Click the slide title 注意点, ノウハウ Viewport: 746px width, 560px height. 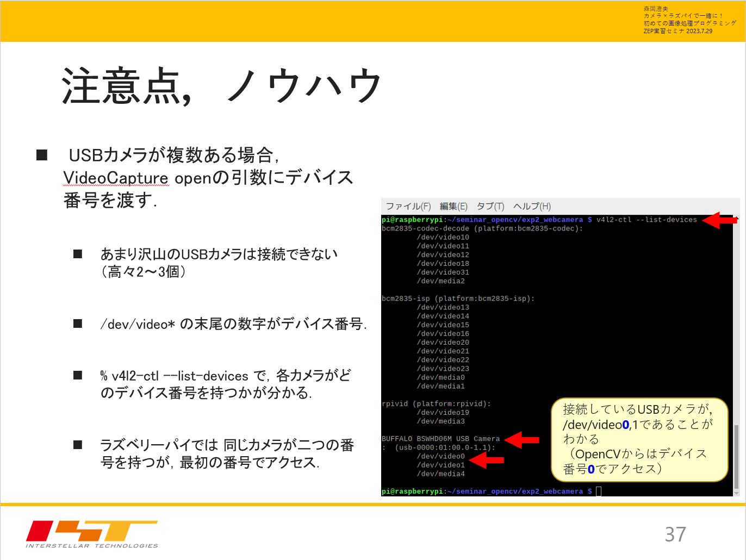[221, 86]
